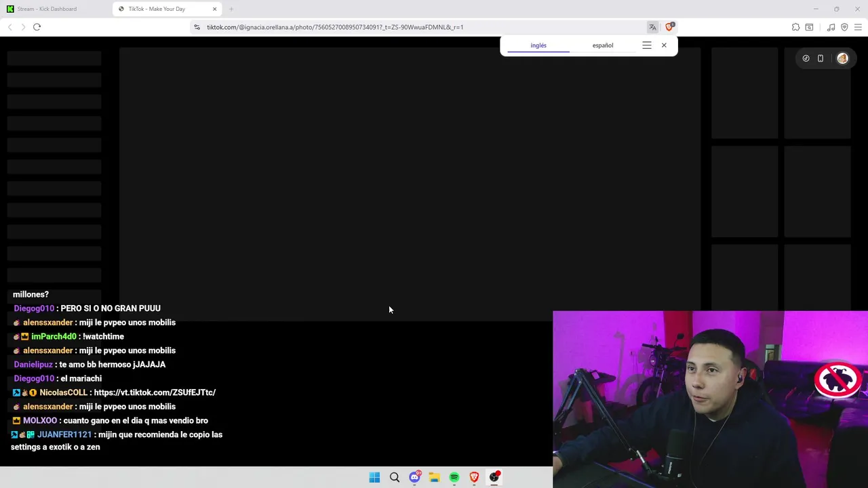Close the TikTok - Make Your Day tab
The height and width of the screenshot is (488, 868).
point(214,9)
